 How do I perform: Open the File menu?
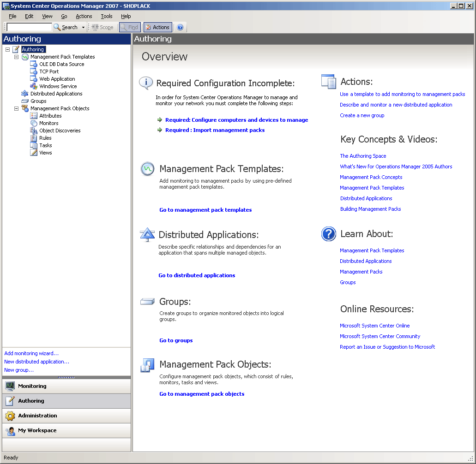[12, 16]
